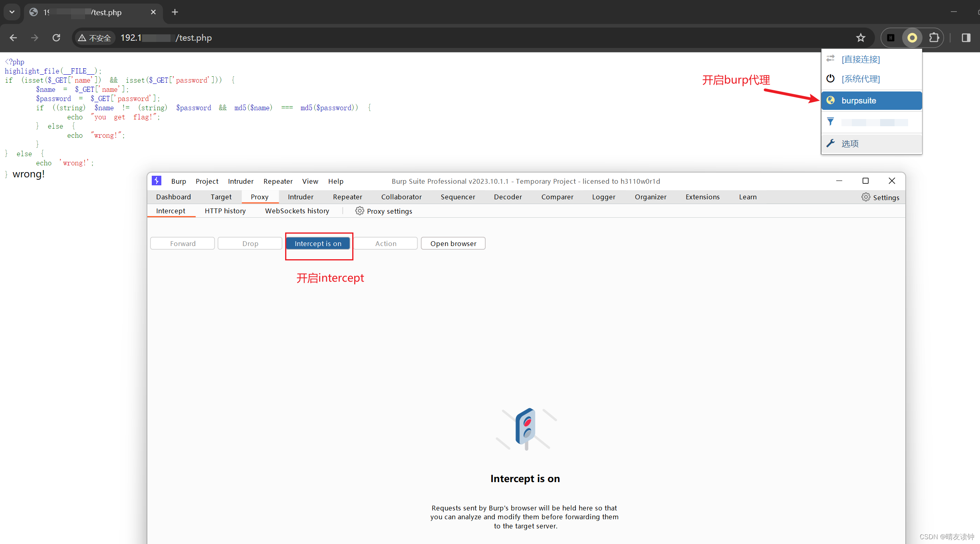Click the dark HackBar extension icon
Viewport: 980px width, 544px height.
(891, 38)
